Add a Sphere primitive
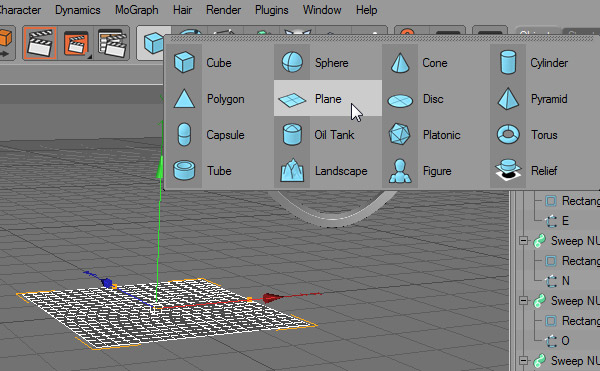This screenshot has width=600, height=371. [x=328, y=62]
